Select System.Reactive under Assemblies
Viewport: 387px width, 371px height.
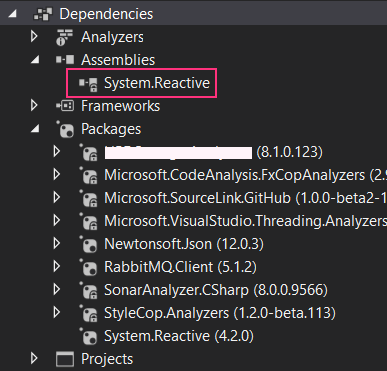pos(157,83)
